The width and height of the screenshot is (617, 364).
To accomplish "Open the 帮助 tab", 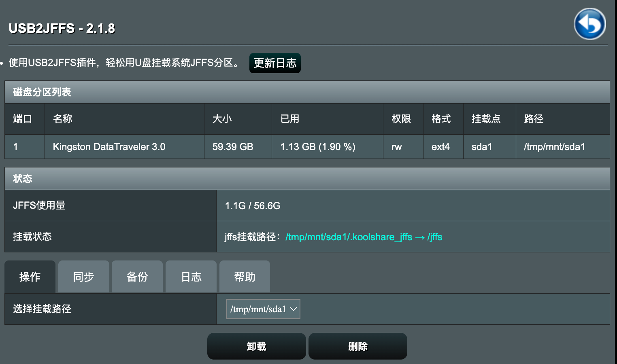I will [x=245, y=277].
